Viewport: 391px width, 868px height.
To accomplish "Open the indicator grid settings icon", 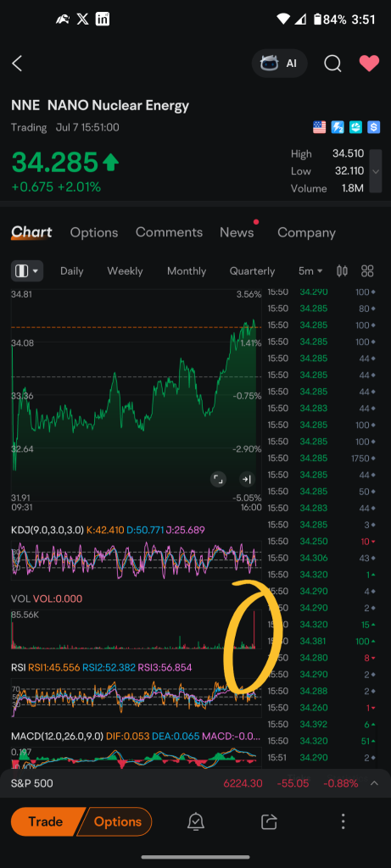I will 367,271.
